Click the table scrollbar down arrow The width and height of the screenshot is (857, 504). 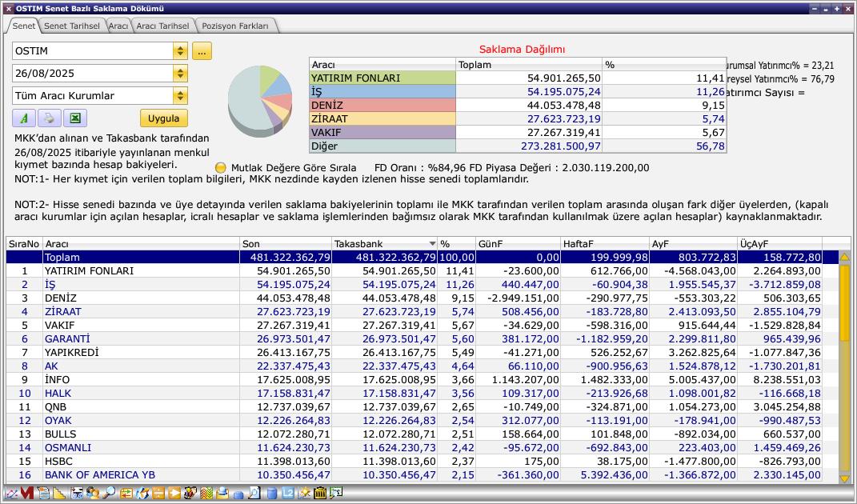[x=844, y=478]
